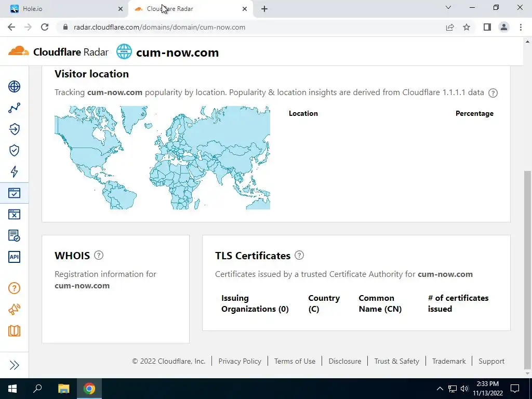Close the Hole.io tab
The image size is (532, 399).
coord(121,9)
